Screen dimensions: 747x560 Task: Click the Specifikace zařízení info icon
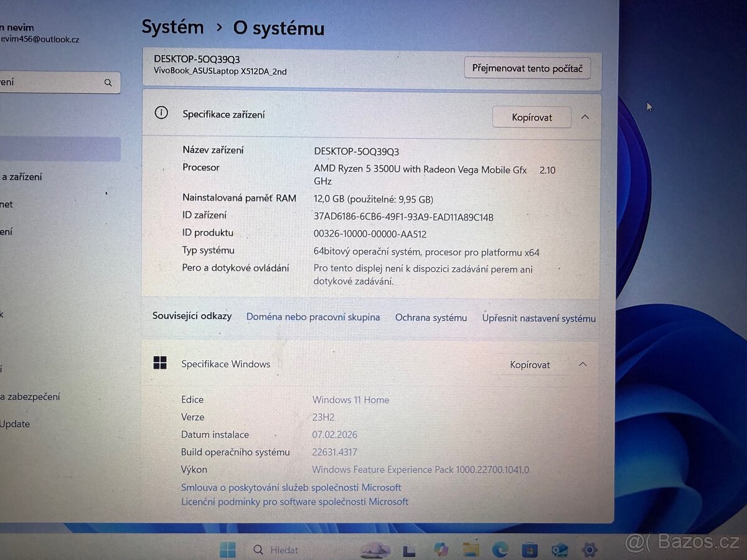(161, 113)
